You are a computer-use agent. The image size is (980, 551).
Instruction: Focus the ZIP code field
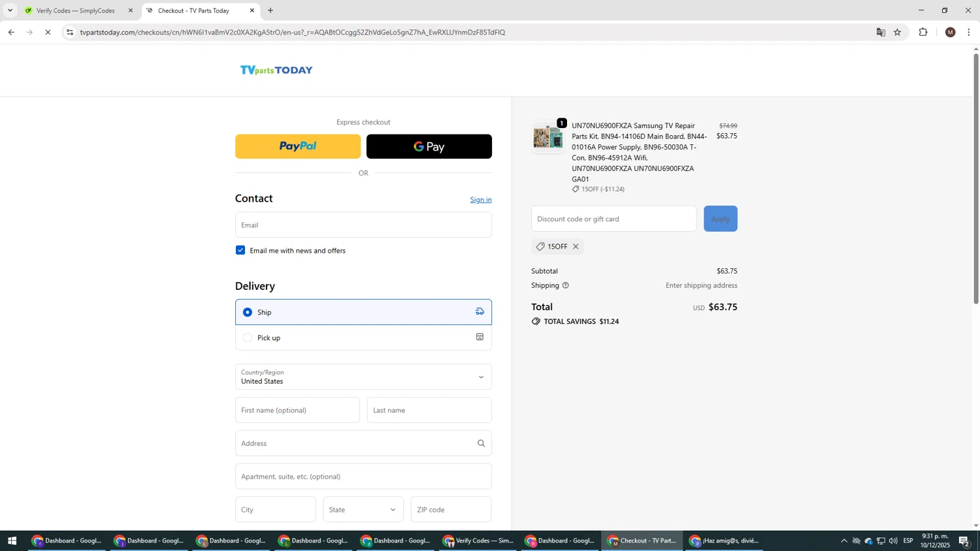coord(451,509)
